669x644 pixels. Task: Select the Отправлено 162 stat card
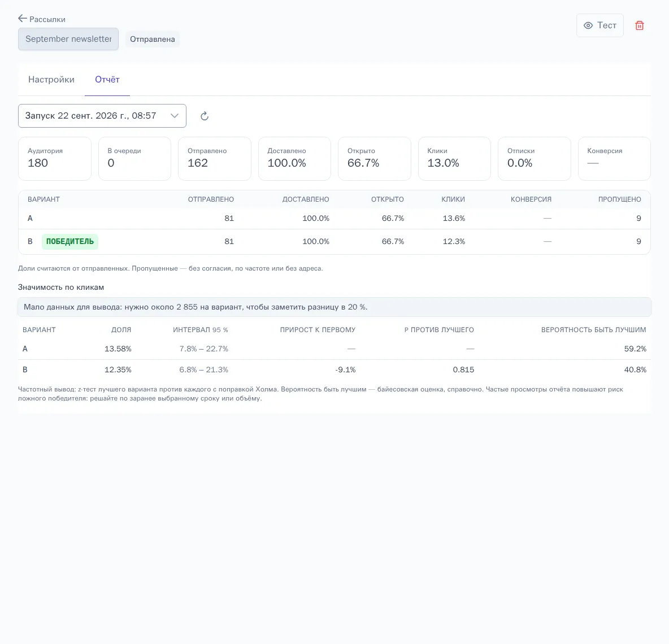pos(215,159)
